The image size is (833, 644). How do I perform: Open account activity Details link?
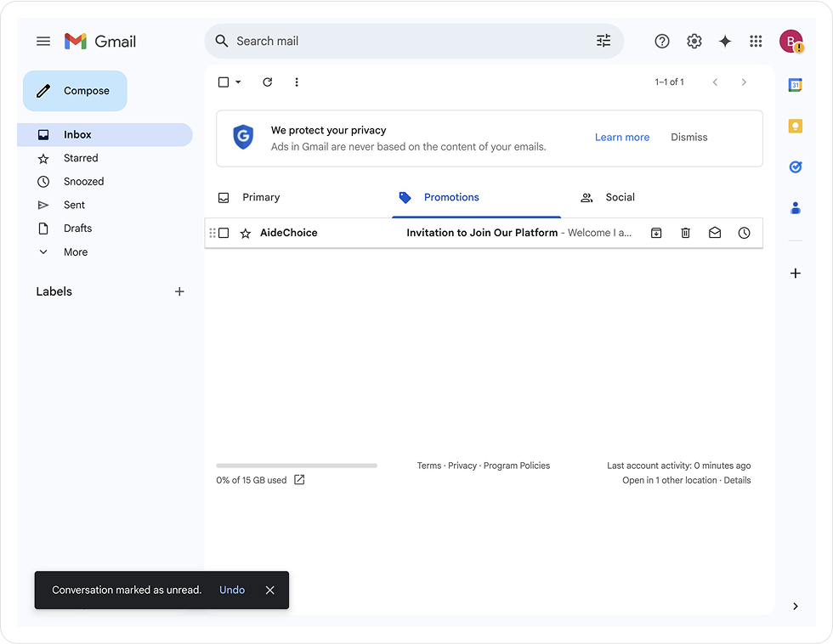click(737, 480)
